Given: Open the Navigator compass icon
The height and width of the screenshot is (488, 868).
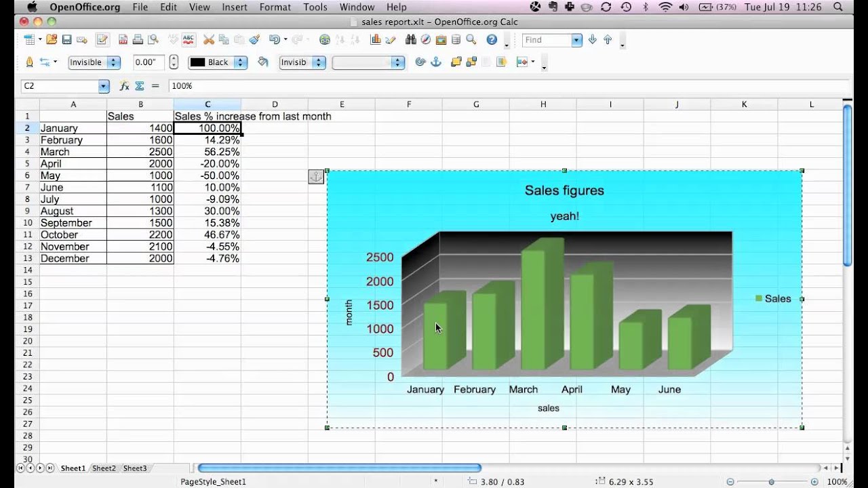Looking at the screenshot, I should 425,40.
